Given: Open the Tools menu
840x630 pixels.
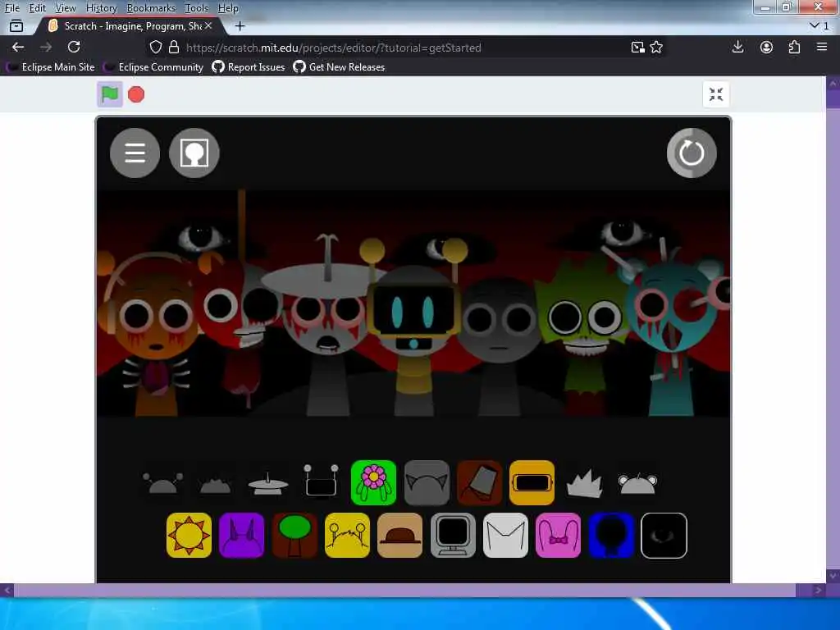Looking at the screenshot, I should coord(197,8).
